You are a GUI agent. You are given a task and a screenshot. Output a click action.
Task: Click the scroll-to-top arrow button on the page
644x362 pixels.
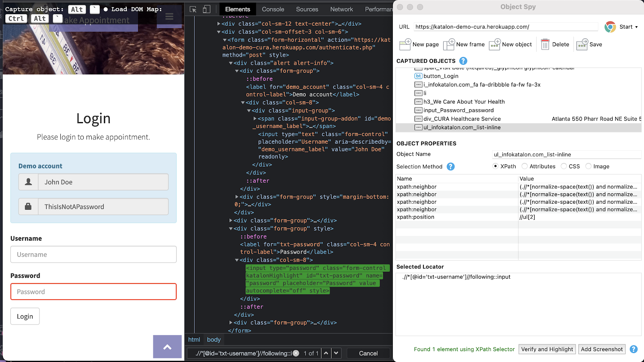(167, 347)
